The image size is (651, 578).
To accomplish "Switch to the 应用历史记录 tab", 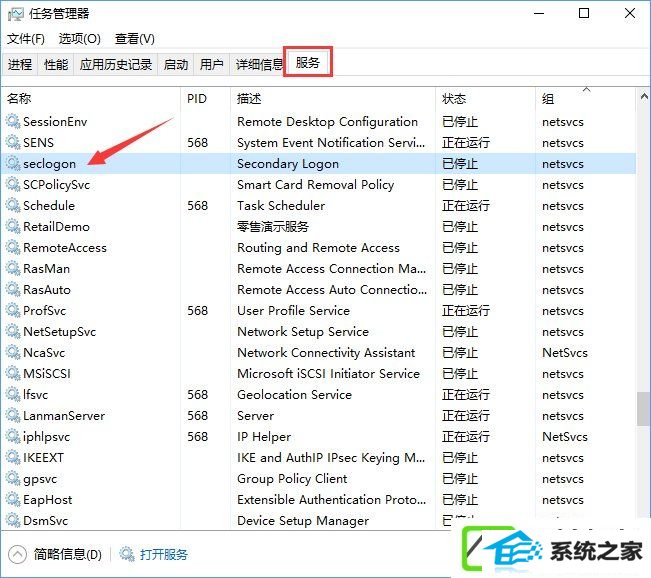I will coord(116,64).
